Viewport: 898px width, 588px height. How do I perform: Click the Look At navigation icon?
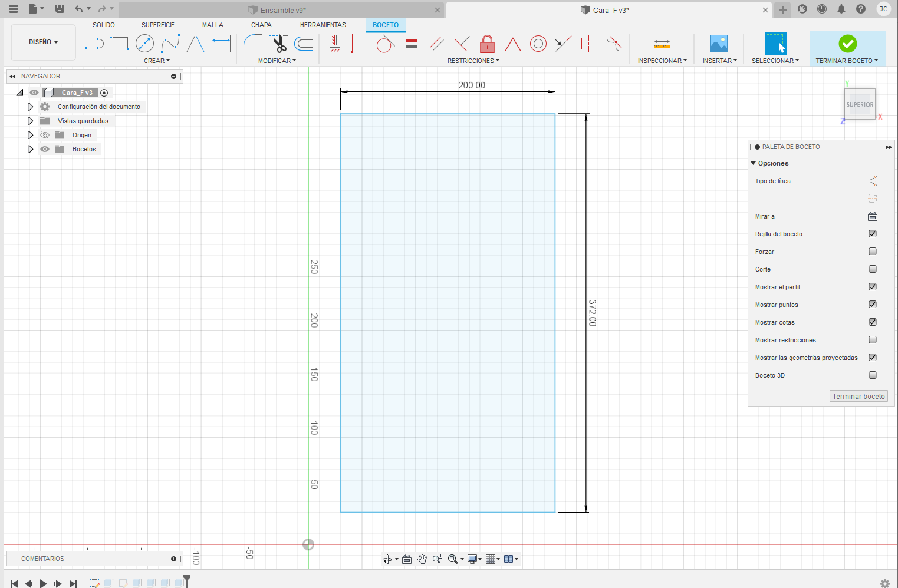[407, 559]
